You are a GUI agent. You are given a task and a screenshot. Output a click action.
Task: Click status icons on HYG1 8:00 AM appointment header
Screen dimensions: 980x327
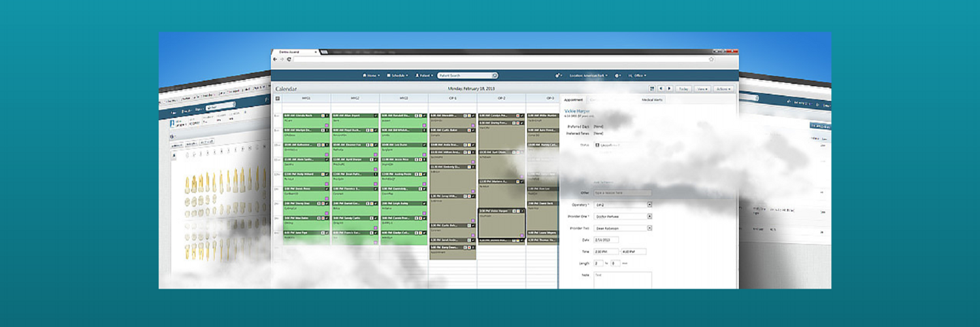tap(325, 116)
